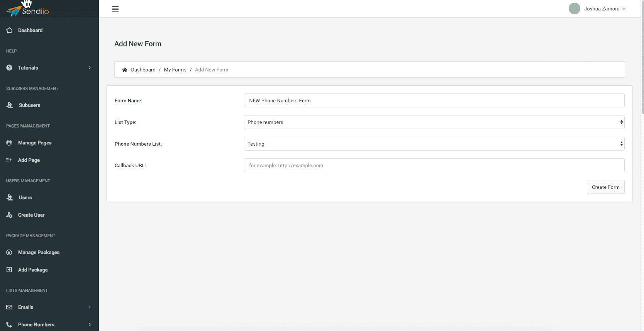Screen dimensions: 644x331
Task: Click the Tutorials label in sidebar
Action: pos(28,68)
